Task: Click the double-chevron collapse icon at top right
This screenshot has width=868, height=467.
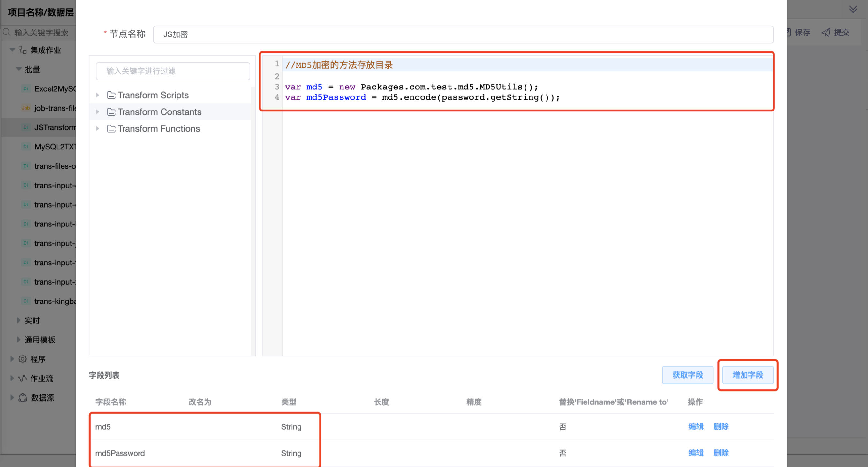Action: coord(853,9)
